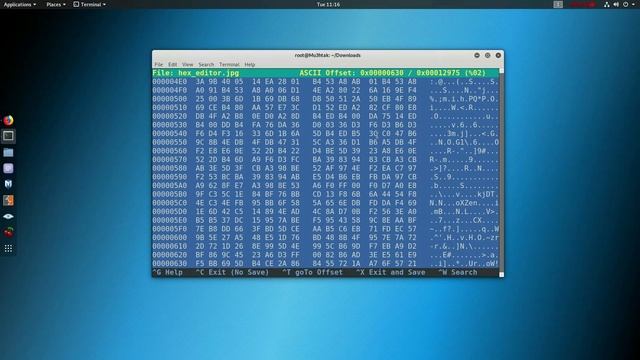
Task: Open the Burp Suite dock icon
Action: [8, 200]
